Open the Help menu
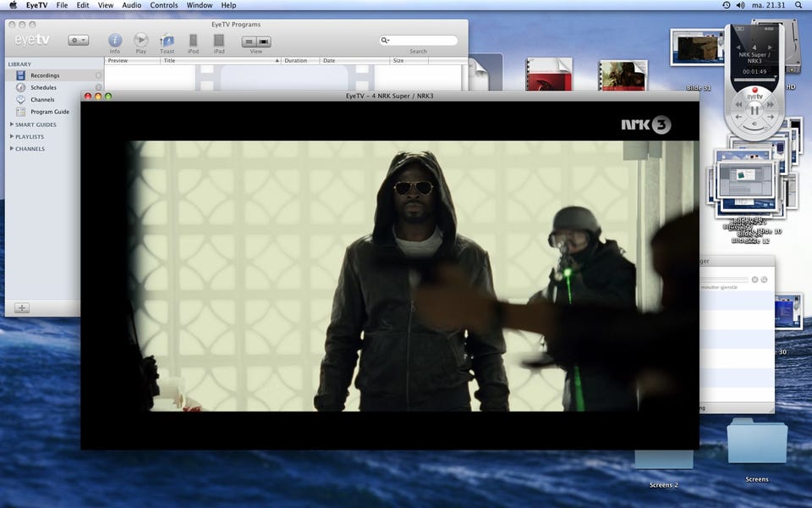 pos(228,5)
